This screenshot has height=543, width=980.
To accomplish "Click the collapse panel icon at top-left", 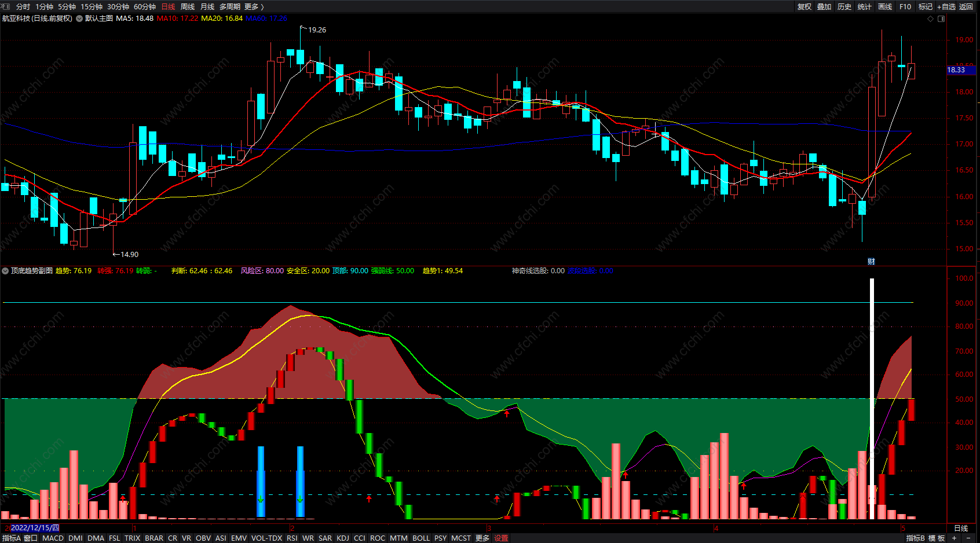I will pyautogui.click(x=6, y=6).
